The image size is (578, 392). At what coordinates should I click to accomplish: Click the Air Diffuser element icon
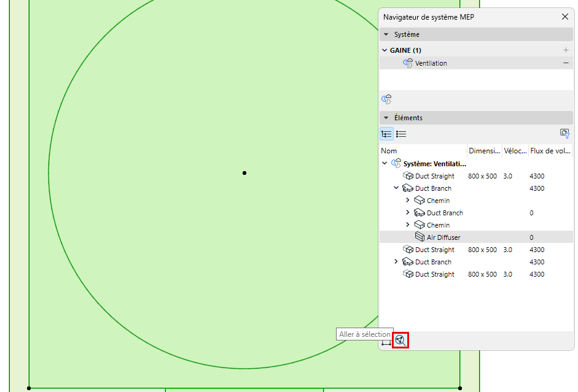click(x=420, y=237)
